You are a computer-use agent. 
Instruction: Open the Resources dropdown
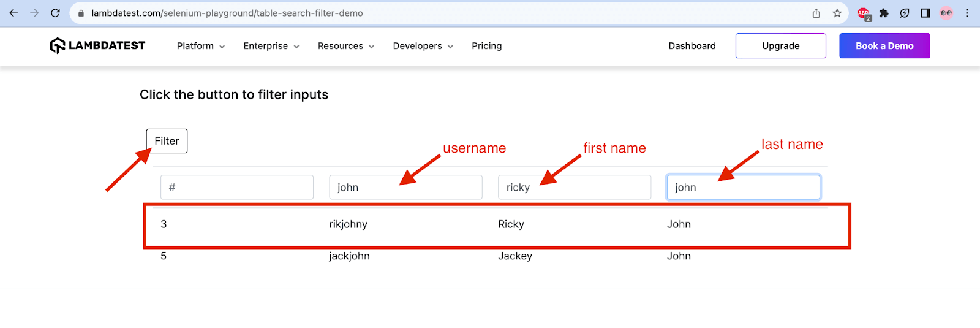coord(345,46)
